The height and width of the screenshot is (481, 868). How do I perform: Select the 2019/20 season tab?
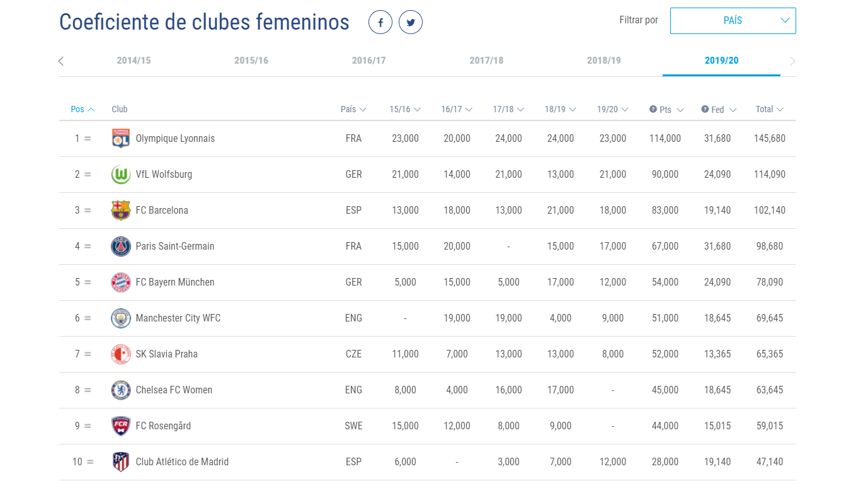click(x=722, y=61)
